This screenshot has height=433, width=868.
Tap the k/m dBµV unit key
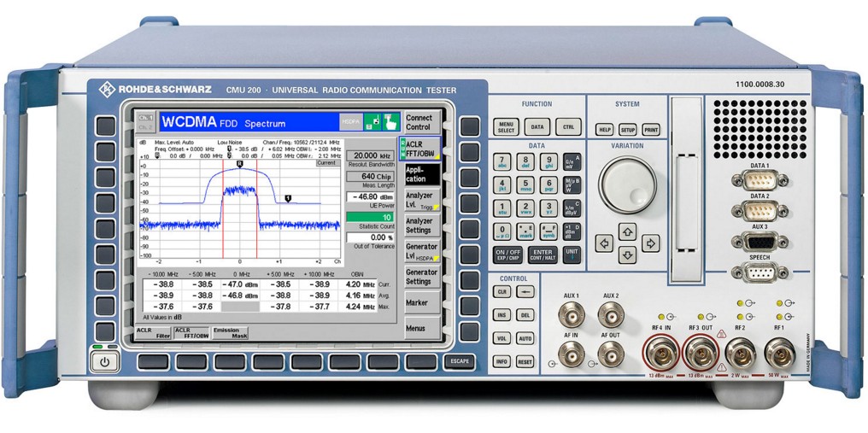[572, 208]
